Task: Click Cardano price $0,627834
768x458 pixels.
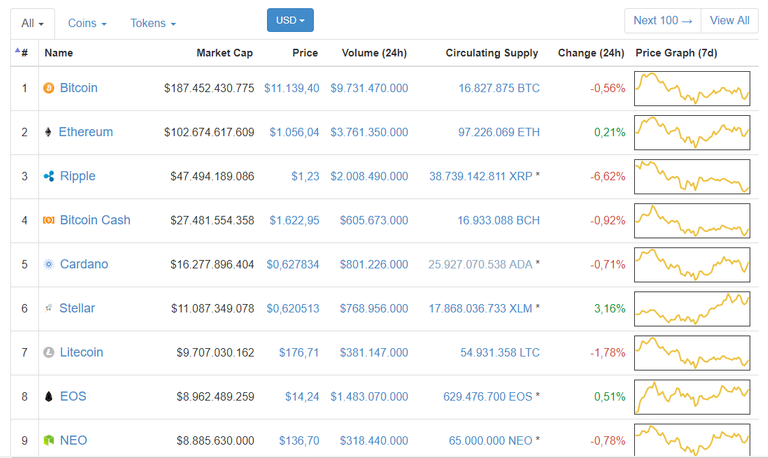Action: pos(292,265)
